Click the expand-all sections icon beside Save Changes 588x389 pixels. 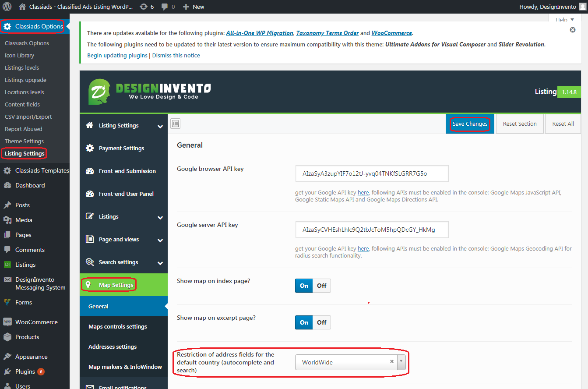click(175, 124)
